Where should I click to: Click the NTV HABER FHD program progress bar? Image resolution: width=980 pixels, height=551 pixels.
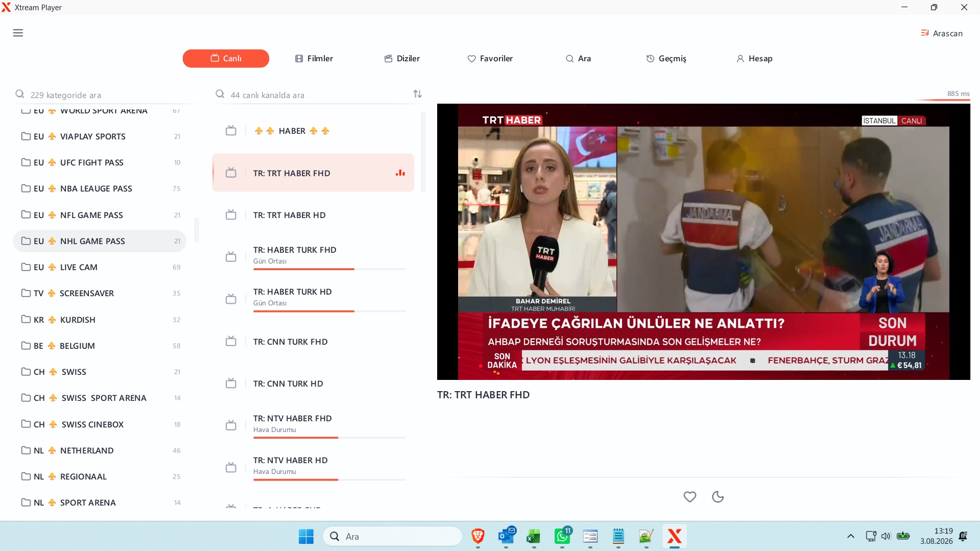click(329, 438)
